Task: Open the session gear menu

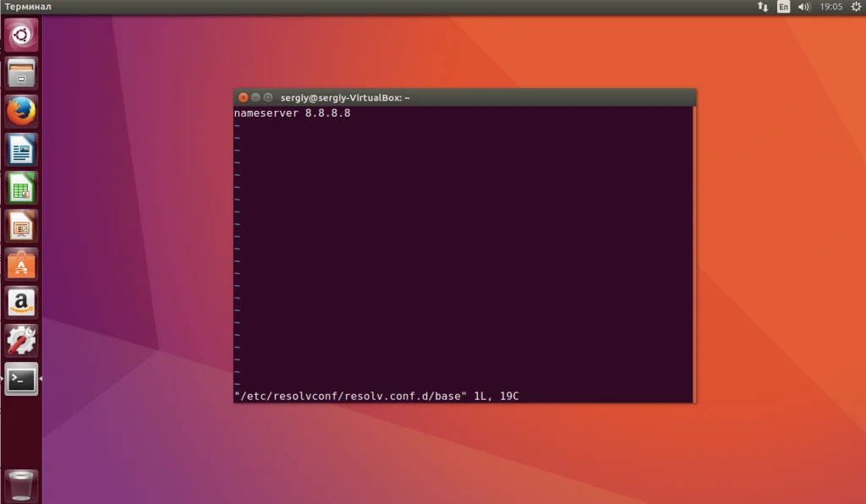Action: click(x=856, y=7)
